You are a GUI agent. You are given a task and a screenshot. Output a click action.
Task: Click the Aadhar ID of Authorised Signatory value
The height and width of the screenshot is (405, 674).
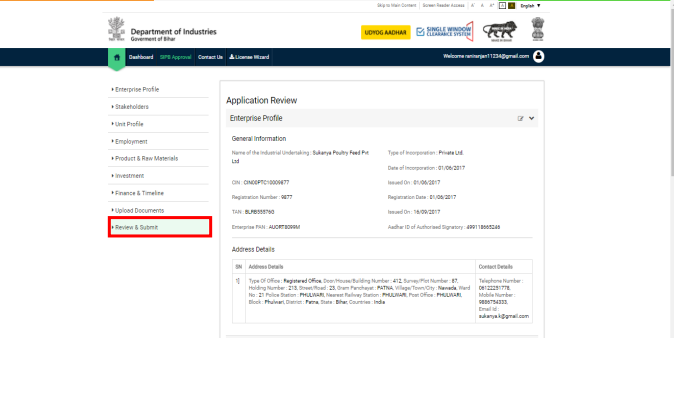point(483,227)
